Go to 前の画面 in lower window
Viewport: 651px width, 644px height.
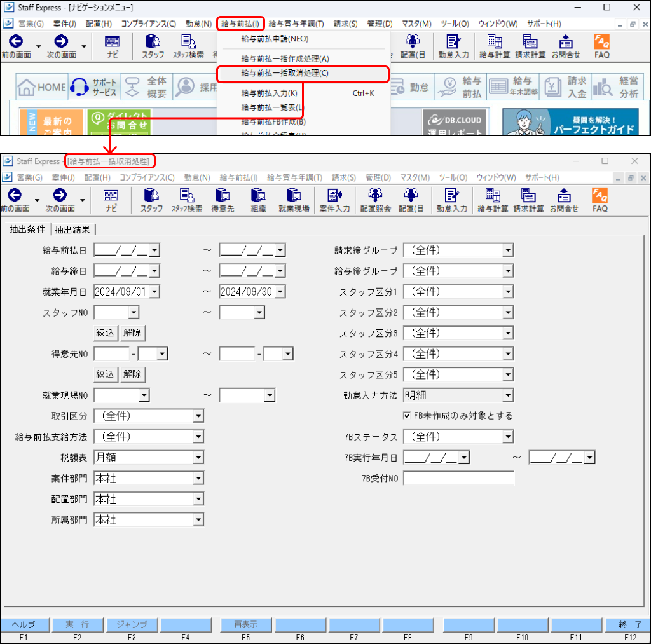[15, 200]
